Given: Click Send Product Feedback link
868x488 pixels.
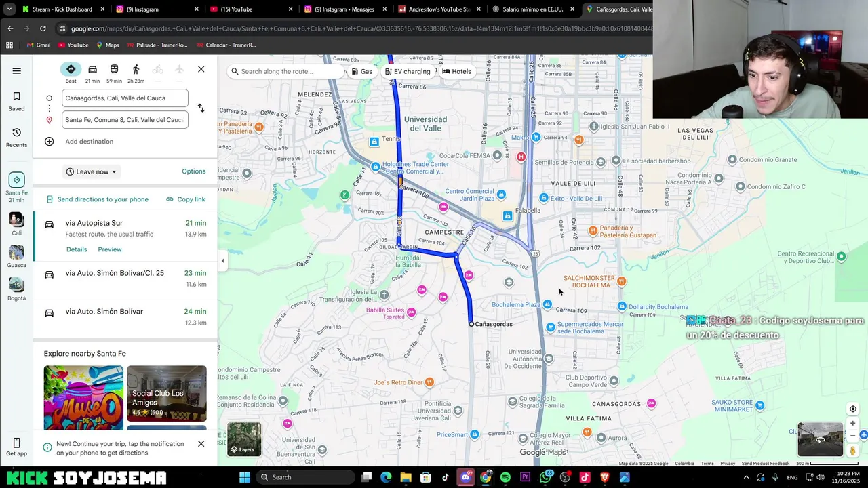Looking at the screenshot, I should click(765, 464).
